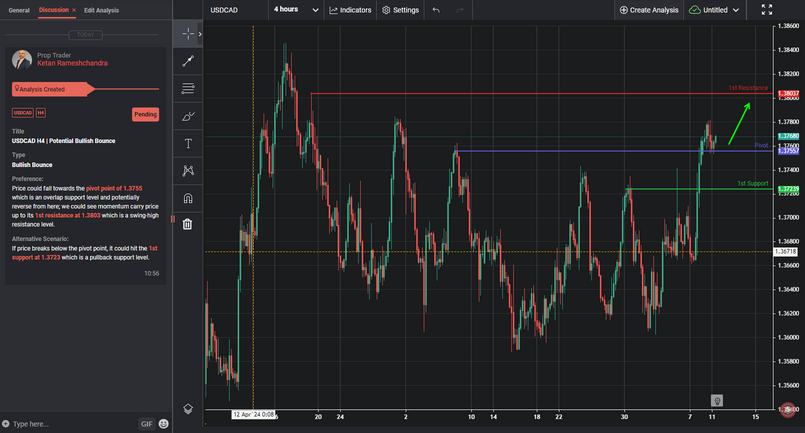Click the Type here message field
Screen dimensions: 805x433
(x=74, y=424)
